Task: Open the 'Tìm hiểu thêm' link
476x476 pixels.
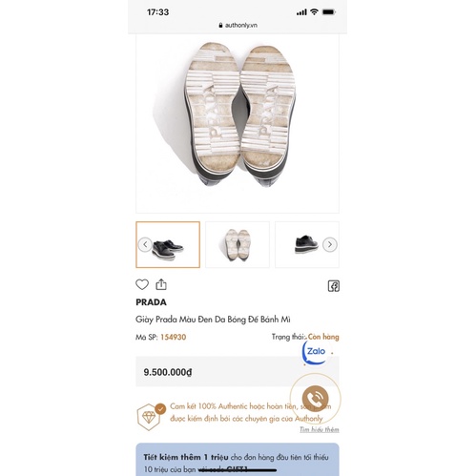Action: (320, 429)
